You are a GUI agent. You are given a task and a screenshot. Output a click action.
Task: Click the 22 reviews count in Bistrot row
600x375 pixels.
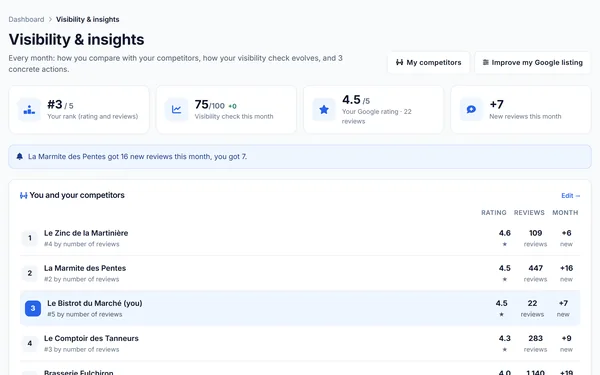tap(532, 303)
